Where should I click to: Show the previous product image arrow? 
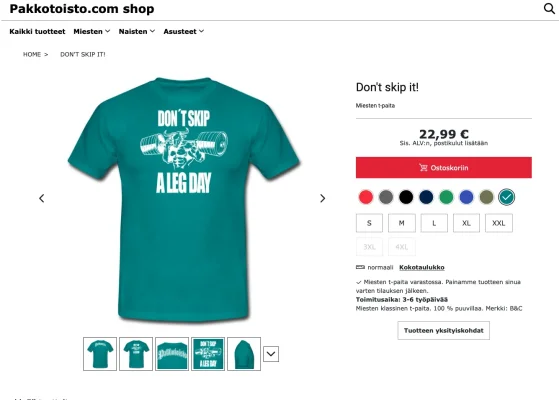[42, 198]
